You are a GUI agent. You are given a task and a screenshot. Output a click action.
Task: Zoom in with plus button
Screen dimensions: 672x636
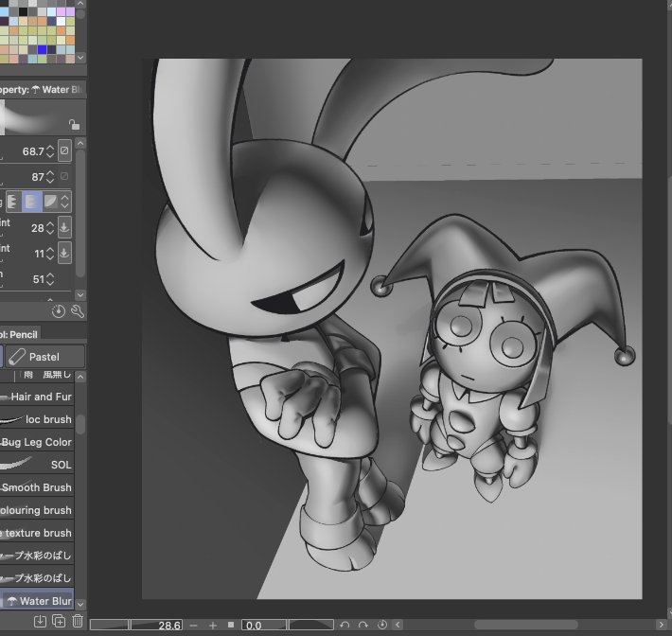(x=213, y=626)
